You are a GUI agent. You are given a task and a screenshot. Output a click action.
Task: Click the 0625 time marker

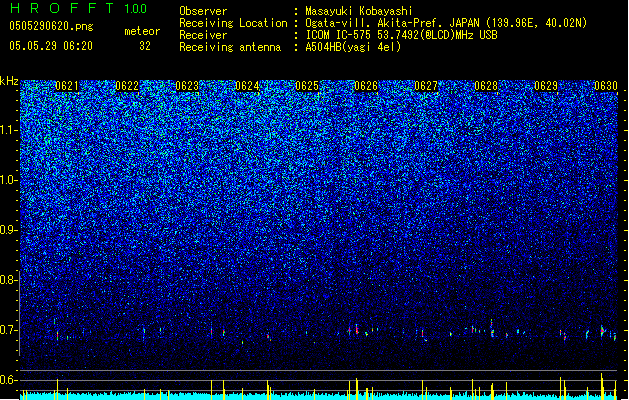point(307,86)
